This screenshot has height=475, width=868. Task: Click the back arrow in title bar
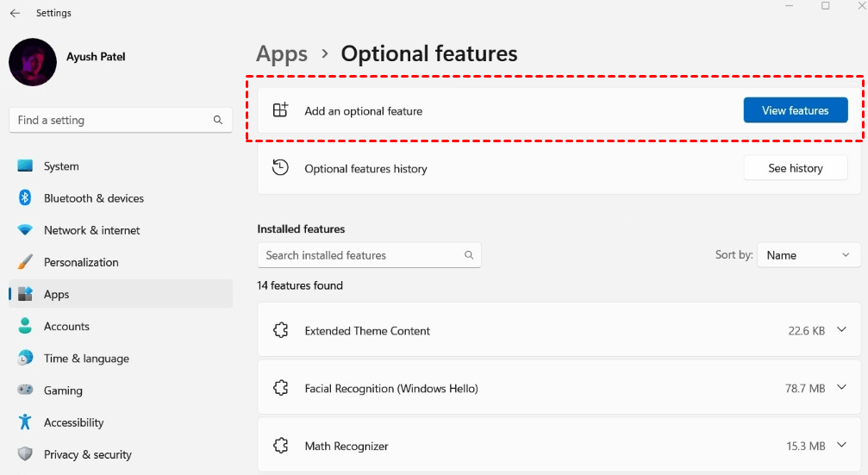(x=15, y=14)
